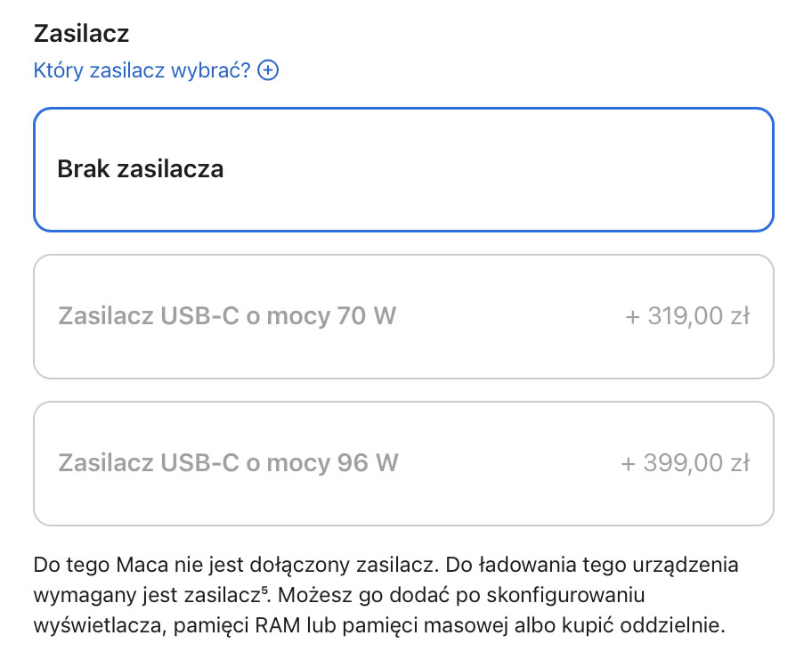Choose the 70 W USB-C power adapter option
812x660 pixels.
pos(402,316)
